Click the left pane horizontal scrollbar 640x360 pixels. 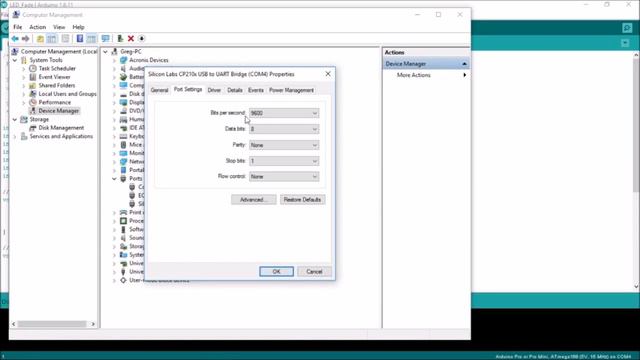tap(51, 324)
